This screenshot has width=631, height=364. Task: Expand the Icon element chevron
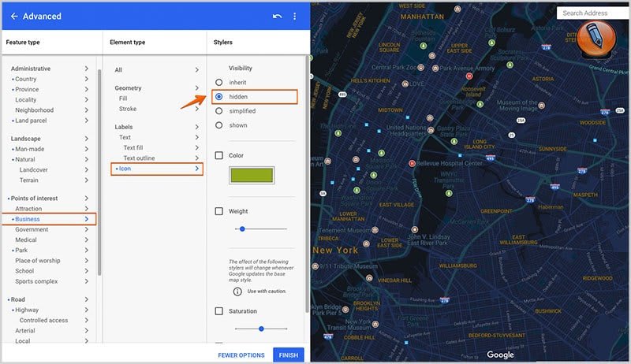point(196,169)
